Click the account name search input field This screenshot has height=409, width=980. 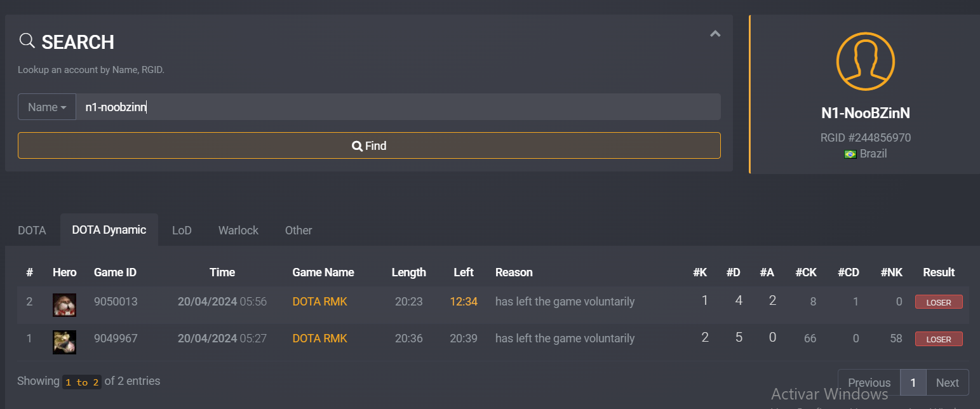[x=398, y=107]
